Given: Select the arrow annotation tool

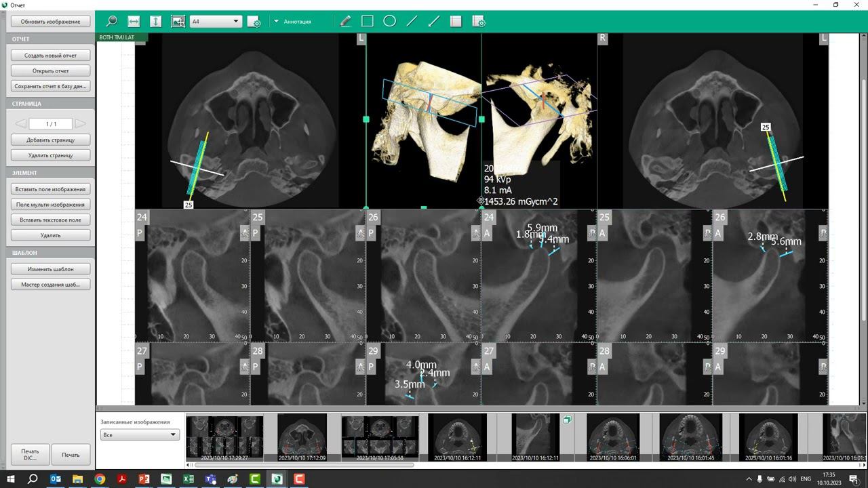Looking at the screenshot, I should point(434,22).
